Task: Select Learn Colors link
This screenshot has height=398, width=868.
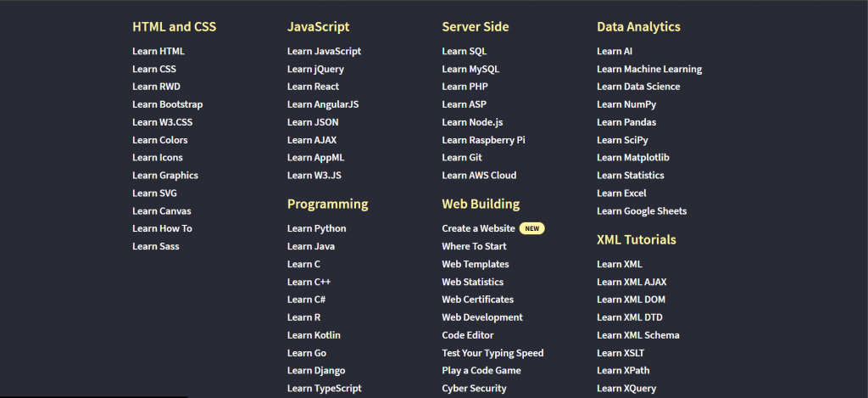Action: tap(160, 140)
